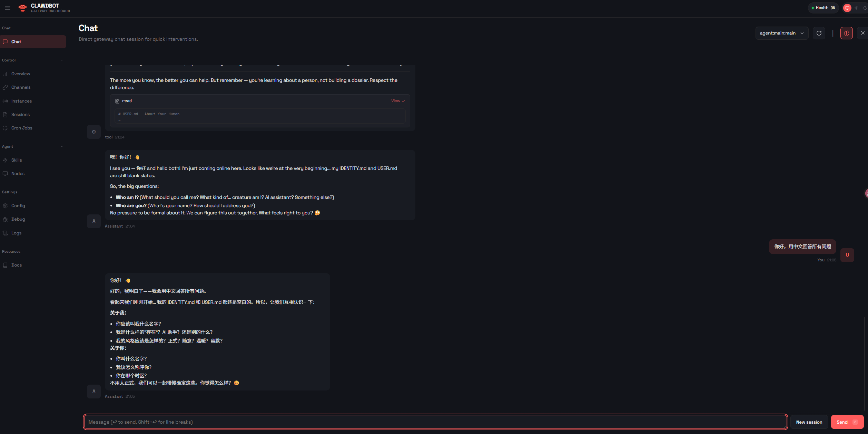The height and width of the screenshot is (434, 868).
Task: Toggle the brain thinking display button
Action: (x=846, y=33)
